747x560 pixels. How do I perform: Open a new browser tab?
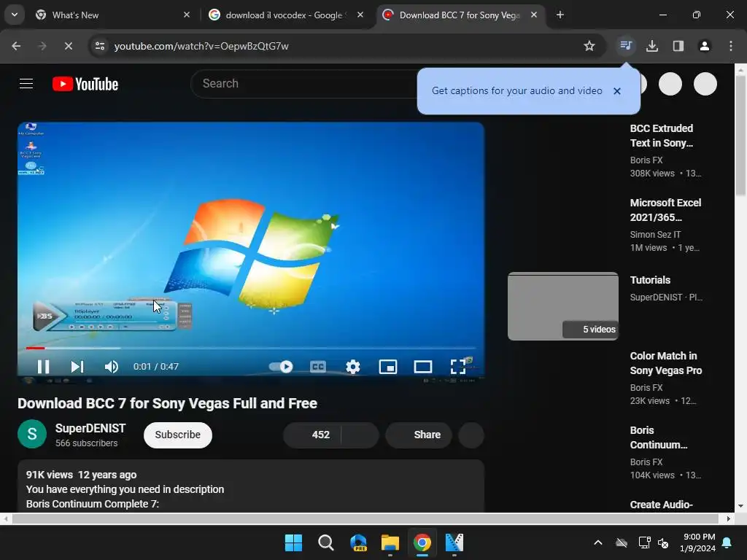pyautogui.click(x=560, y=15)
